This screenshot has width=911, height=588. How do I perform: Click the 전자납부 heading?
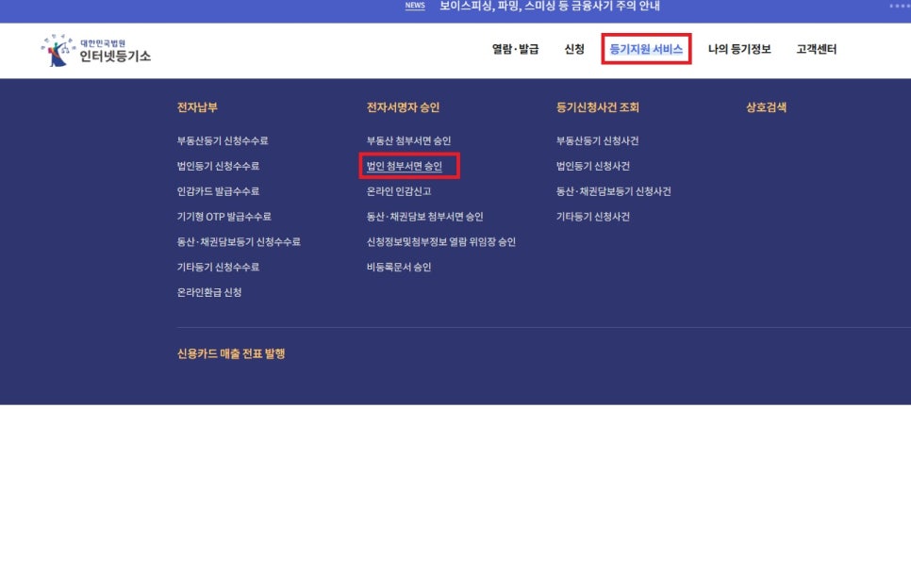(x=197, y=107)
